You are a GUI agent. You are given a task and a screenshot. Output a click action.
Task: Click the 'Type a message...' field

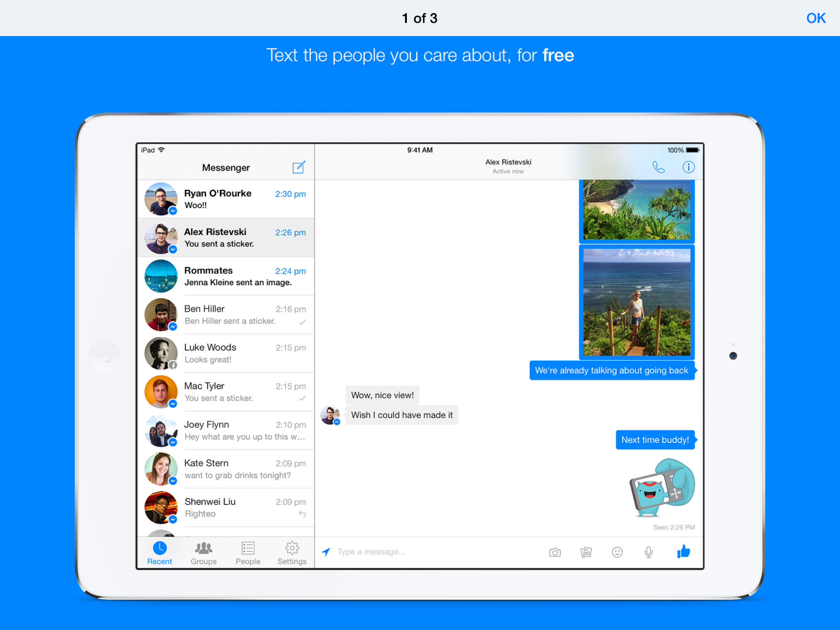[438, 552]
